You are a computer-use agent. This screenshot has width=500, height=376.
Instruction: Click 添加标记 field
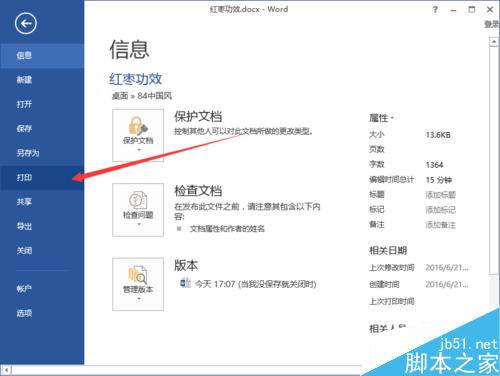click(x=440, y=210)
